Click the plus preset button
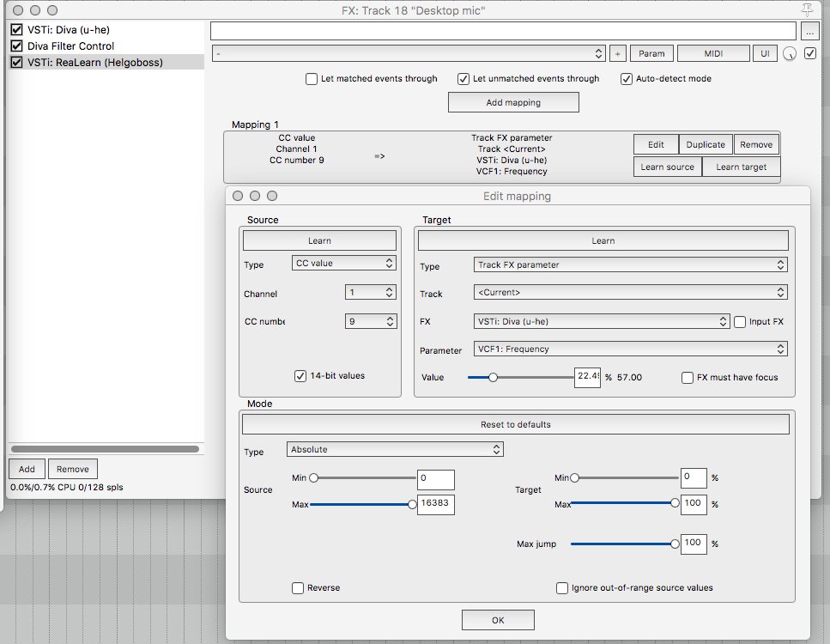The width and height of the screenshot is (830, 644). [618, 53]
